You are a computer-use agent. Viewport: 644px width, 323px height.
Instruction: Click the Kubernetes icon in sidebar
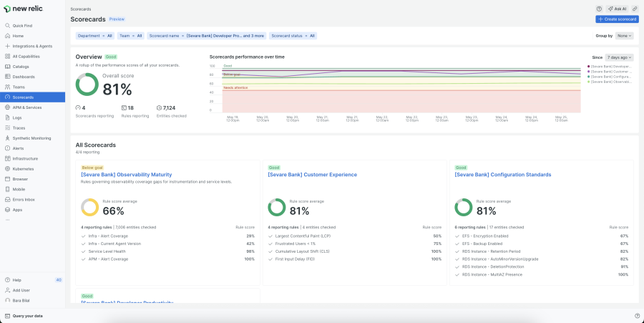click(x=7, y=169)
